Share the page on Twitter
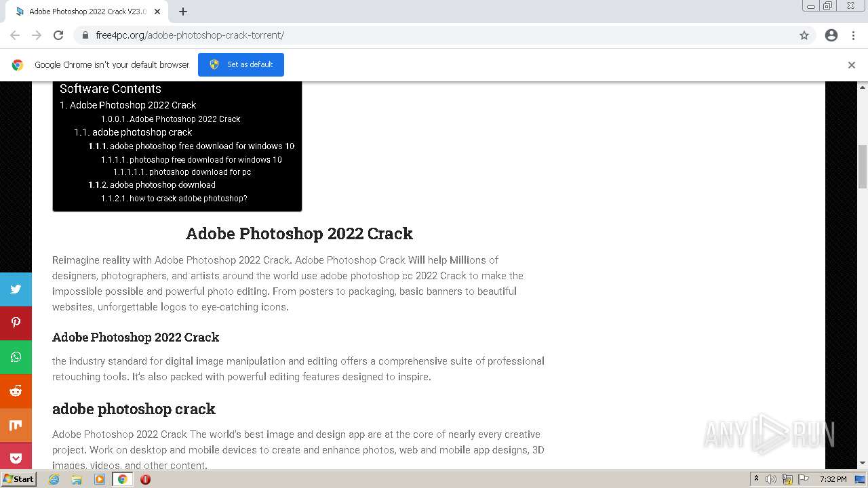This screenshot has width=868, height=488. click(x=16, y=289)
